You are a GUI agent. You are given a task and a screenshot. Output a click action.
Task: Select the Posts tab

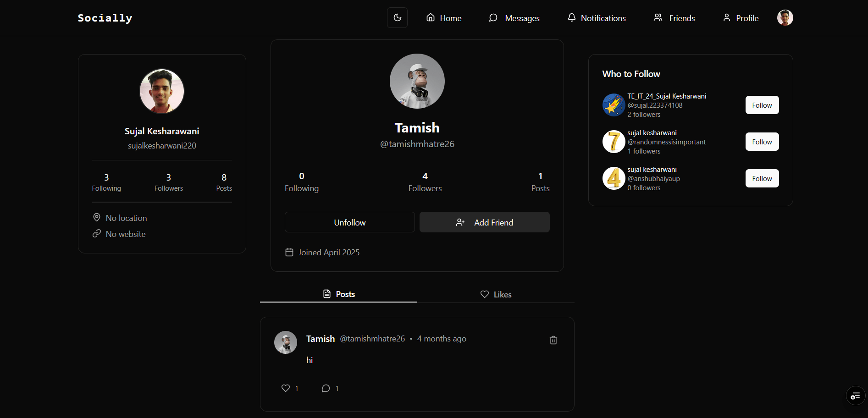tap(339, 294)
